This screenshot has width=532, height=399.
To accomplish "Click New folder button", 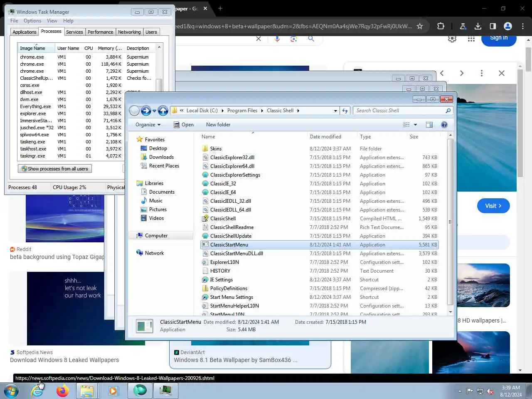I will (x=218, y=125).
